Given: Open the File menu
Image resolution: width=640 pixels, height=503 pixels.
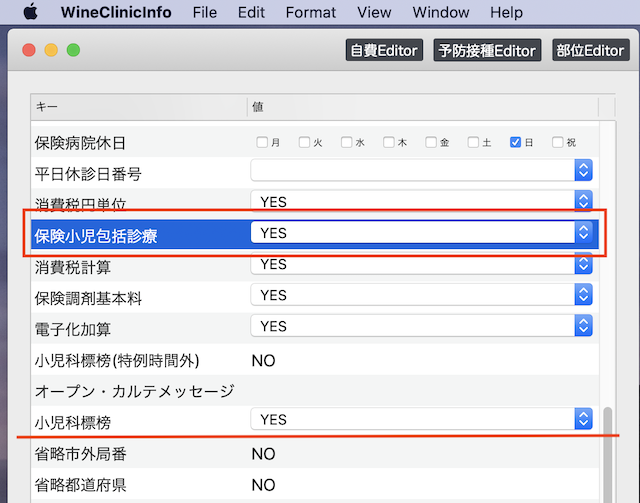Looking at the screenshot, I should pyautogui.click(x=204, y=13).
